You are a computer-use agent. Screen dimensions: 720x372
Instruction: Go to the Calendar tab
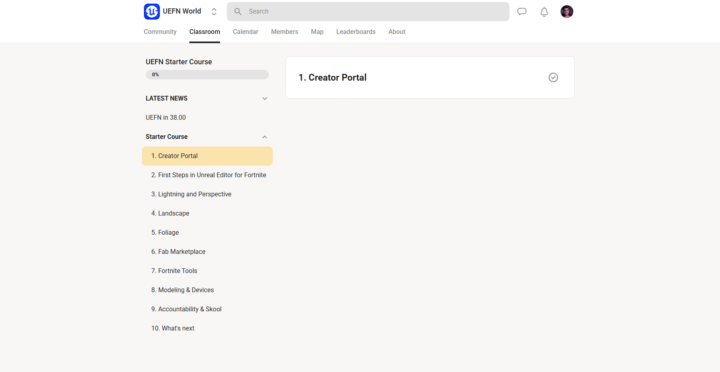tap(245, 32)
